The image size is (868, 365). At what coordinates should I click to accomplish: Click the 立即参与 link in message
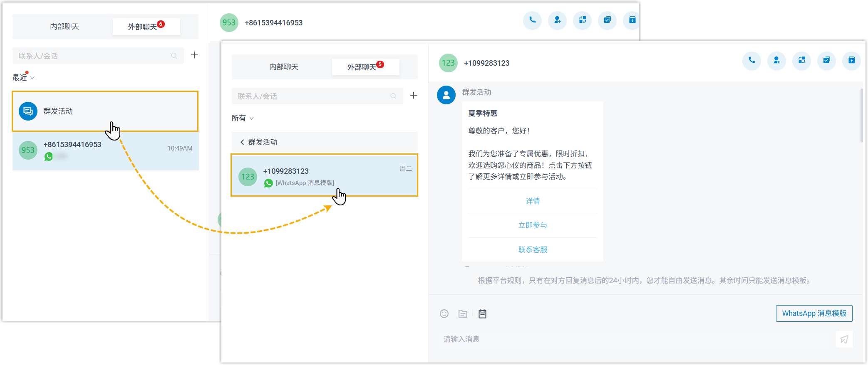[532, 225]
